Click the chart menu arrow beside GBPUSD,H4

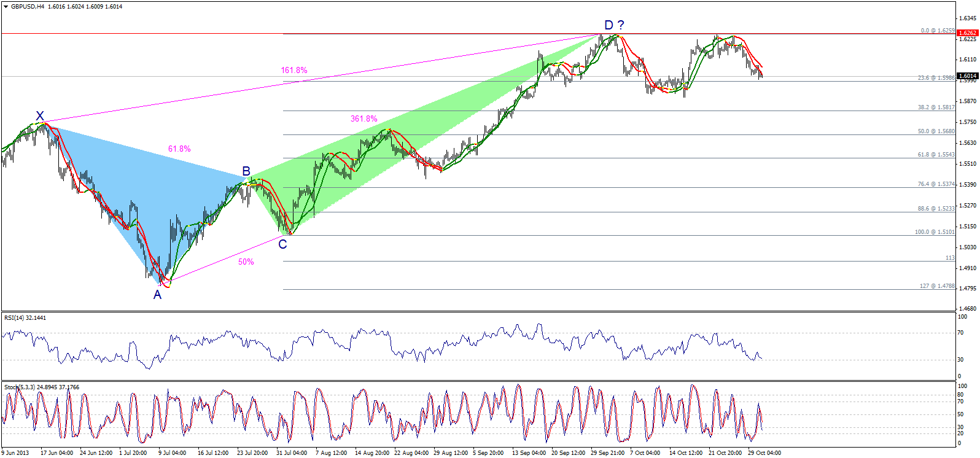[6, 7]
